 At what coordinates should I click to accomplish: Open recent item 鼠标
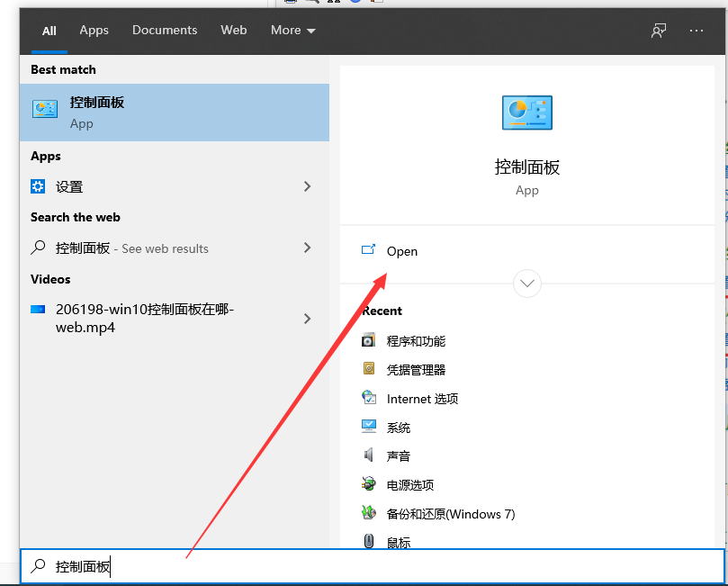(x=399, y=543)
